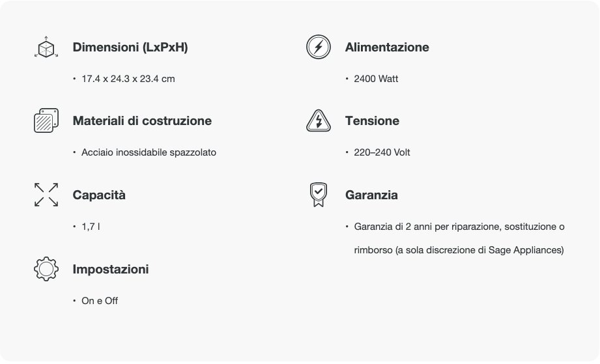Screen dimensions: 600x364
Task: Click the Tensione heading
Action: (x=372, y=121)
